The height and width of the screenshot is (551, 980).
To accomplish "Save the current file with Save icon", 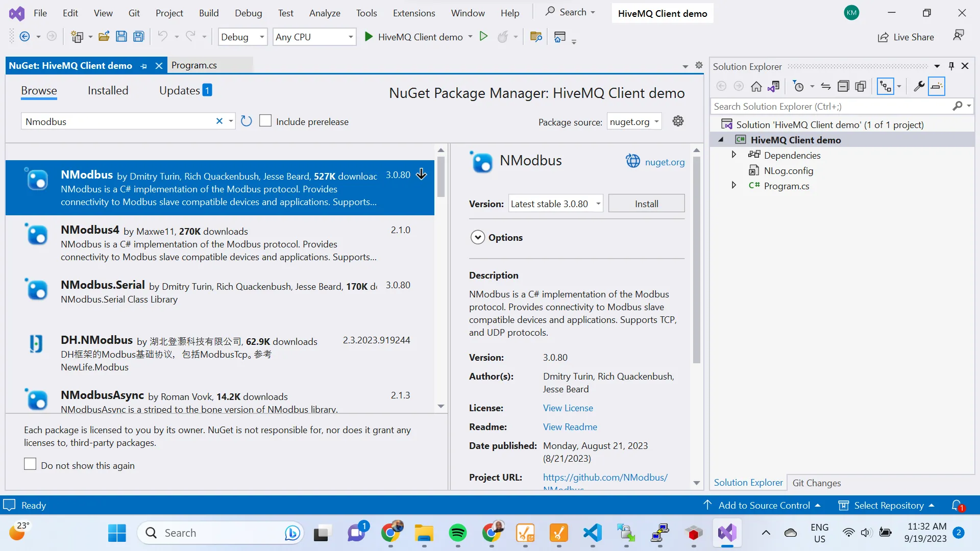I will click(x=121, y=37).
